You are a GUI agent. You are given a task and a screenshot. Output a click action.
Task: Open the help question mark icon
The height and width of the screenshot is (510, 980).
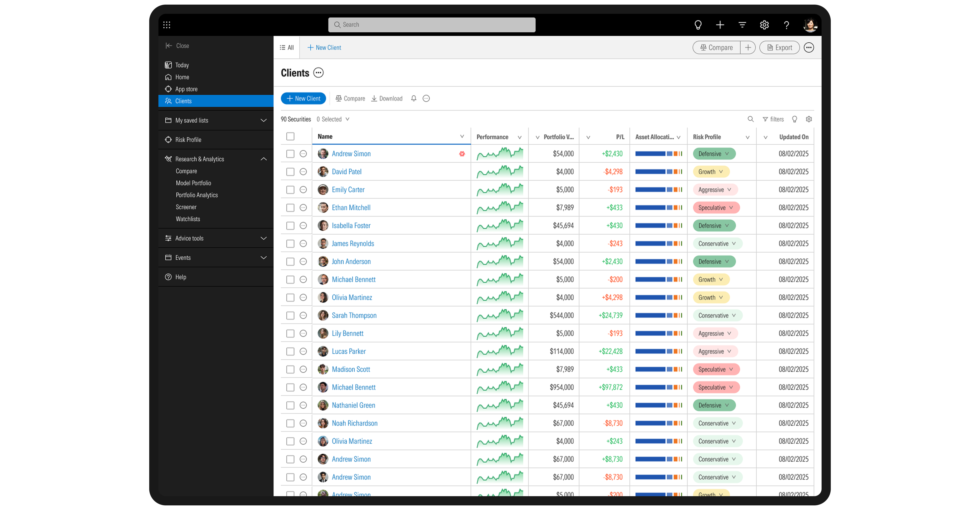pos(786,25)
